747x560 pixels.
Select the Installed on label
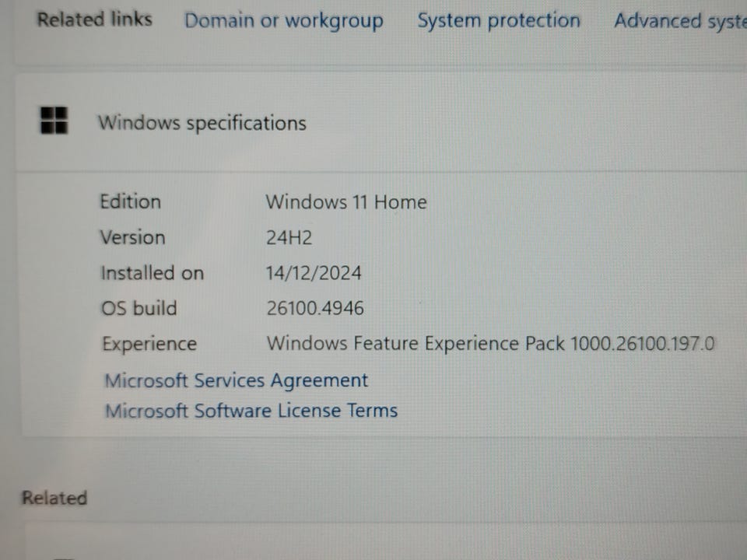pos(152,273)
